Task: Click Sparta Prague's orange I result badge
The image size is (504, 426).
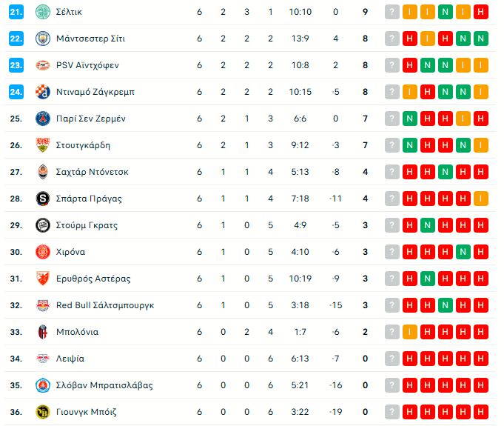Action: click(481, 199)
